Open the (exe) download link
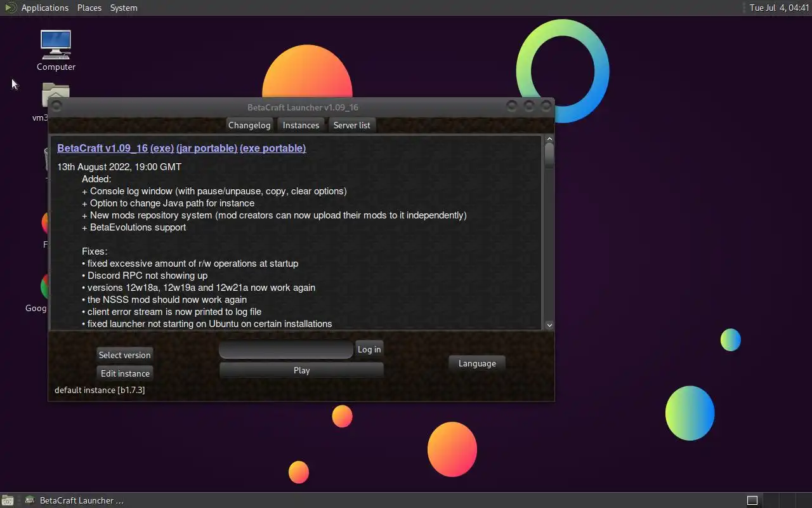Image resolution: width=812 pixels, height=508 pixels. 162,148
